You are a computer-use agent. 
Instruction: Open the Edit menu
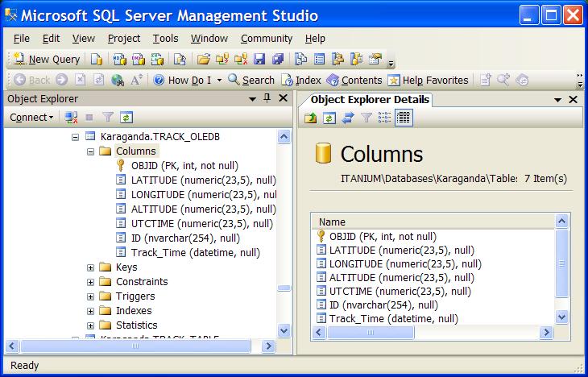click(51, 38)
